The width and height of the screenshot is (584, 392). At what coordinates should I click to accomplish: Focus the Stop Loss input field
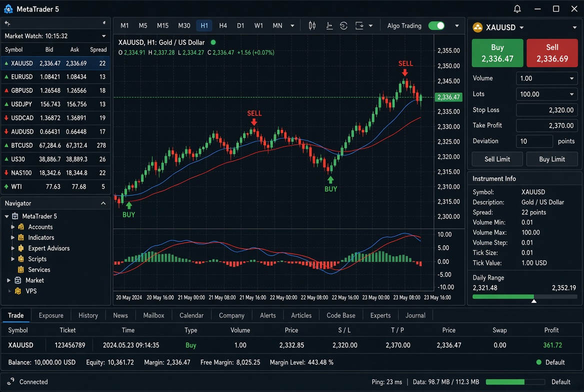(547, 110)
